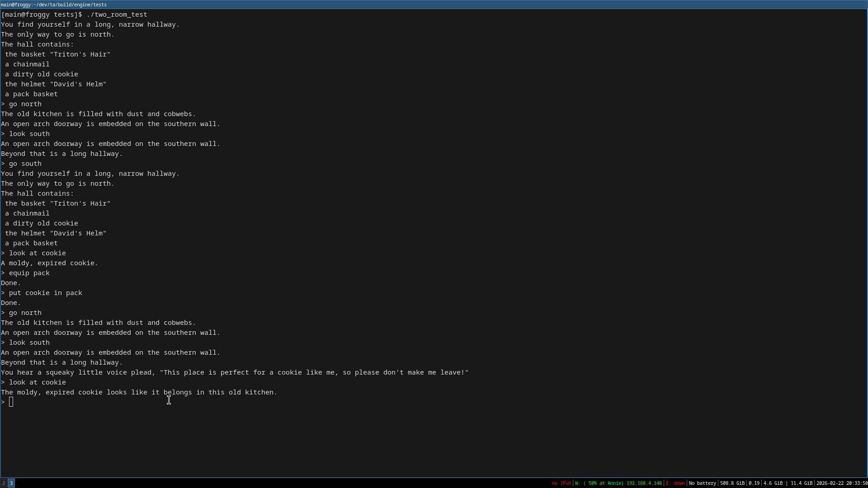
Task: Click the last 'look at cookie' command
Action: pos(37,382)
